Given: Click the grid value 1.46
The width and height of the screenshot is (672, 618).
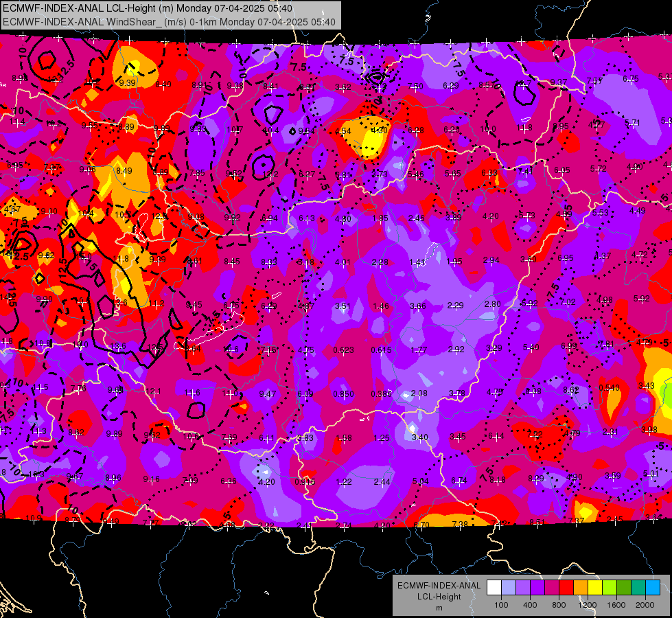Looking at the screenshot, I should [380, 306].
